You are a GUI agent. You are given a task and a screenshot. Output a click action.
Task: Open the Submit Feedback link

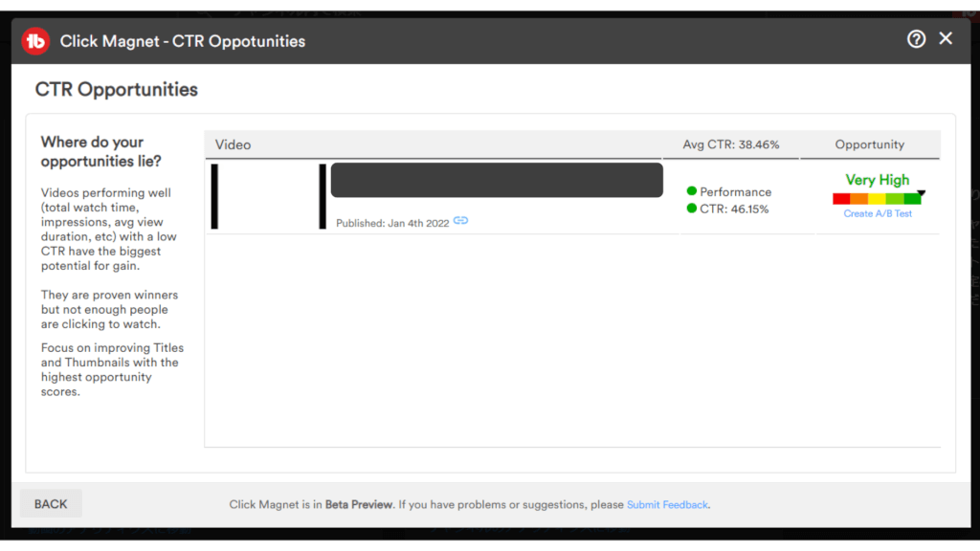coord(667,504)
